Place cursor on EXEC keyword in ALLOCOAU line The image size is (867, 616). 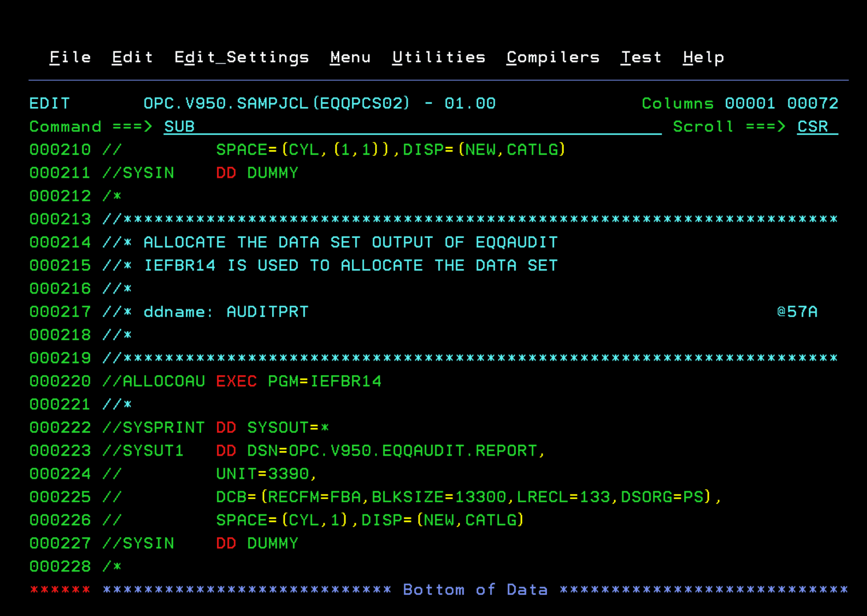[x=236, y=381]
